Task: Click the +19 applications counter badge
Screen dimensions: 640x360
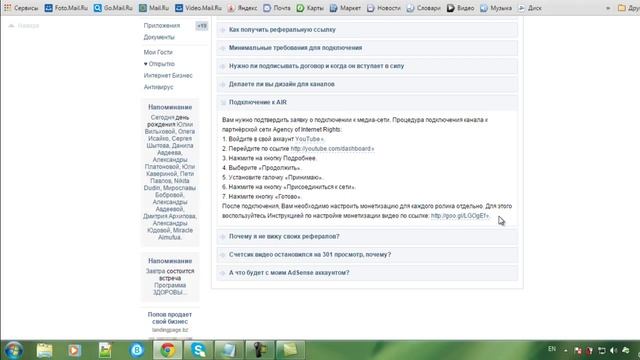Action: pos(202,26)
